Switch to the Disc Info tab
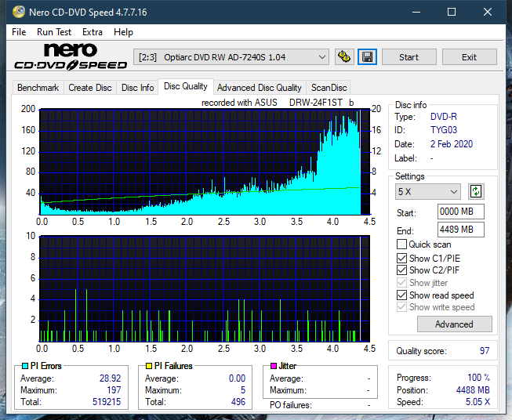 137,88
